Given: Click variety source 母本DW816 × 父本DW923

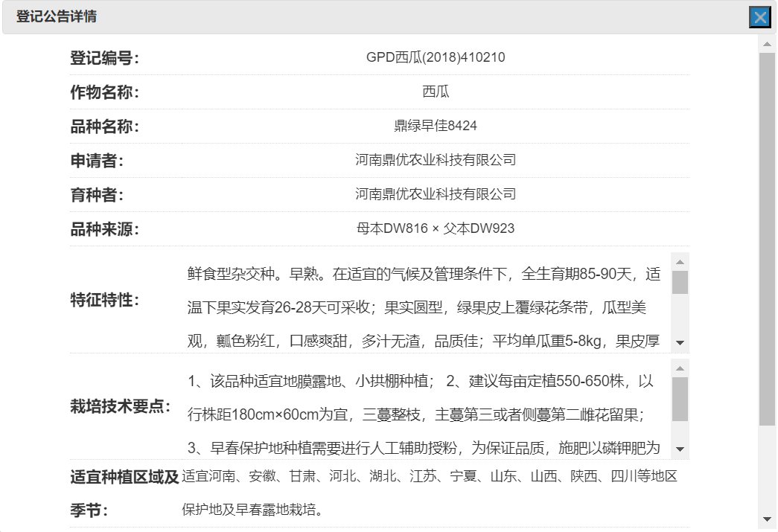Looking at the screenshot, I should coord(436,228).
